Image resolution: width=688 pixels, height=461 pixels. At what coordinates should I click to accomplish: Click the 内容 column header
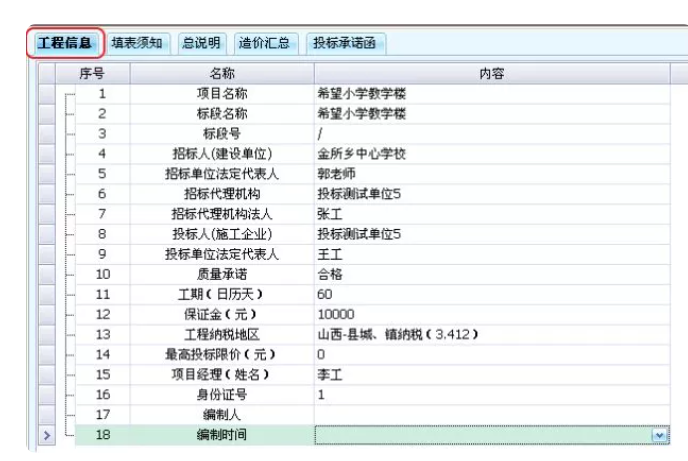coord(492,74)
